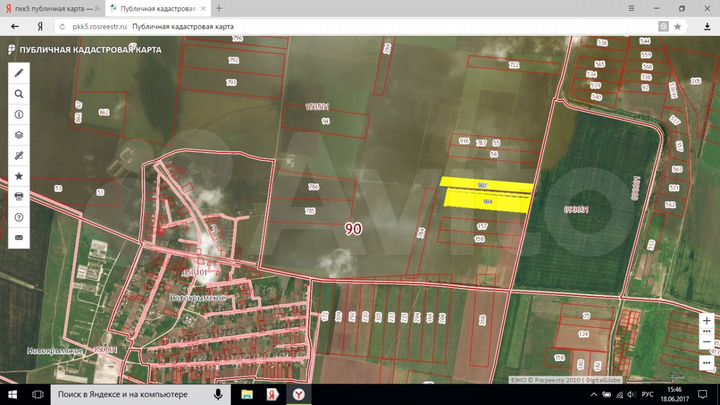Go back to the previous page
720x405 pixels.
(x=14, y=27)
